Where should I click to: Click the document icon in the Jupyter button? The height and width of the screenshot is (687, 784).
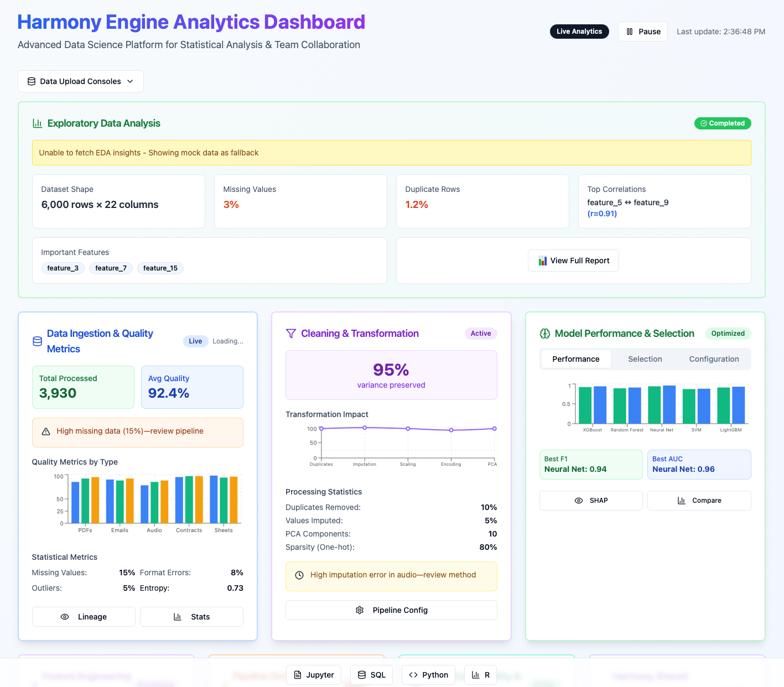(x=298, y=675)
